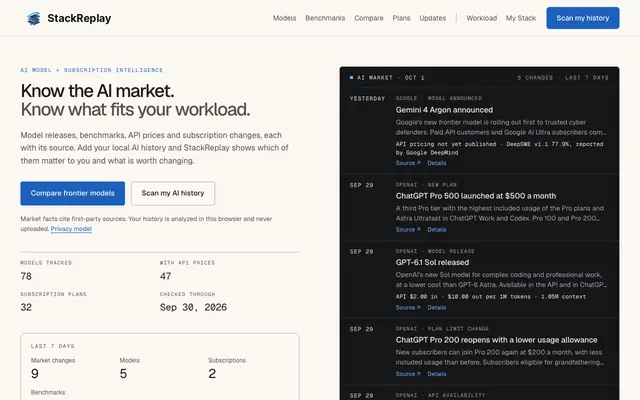Click the Sep 30, 2026 checked-through date
The width and height of the screenshot is (640, 400).
click(193, 307)
